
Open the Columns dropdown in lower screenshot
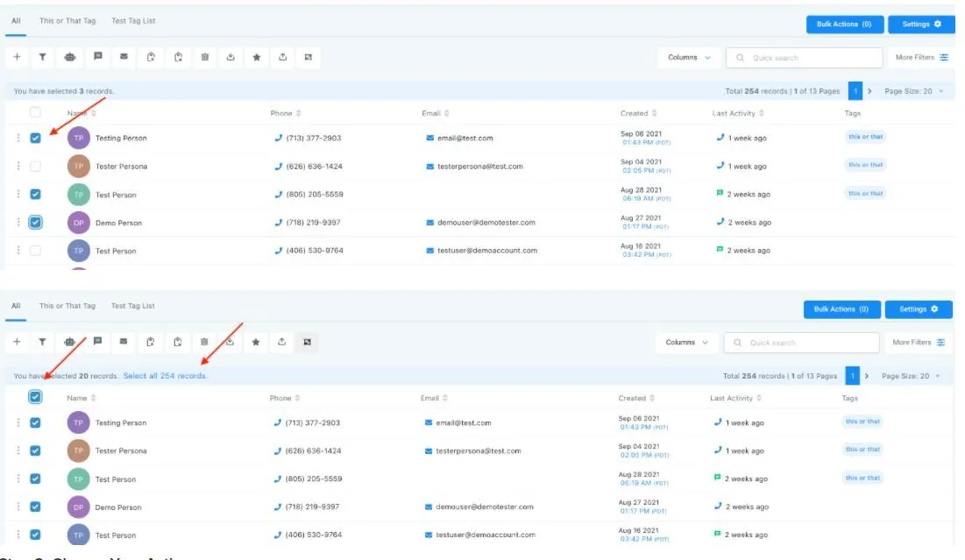click(686, 342)
